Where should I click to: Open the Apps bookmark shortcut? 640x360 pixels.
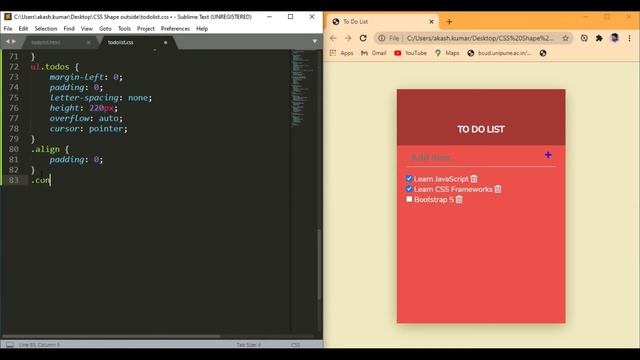tap(341, 53)
